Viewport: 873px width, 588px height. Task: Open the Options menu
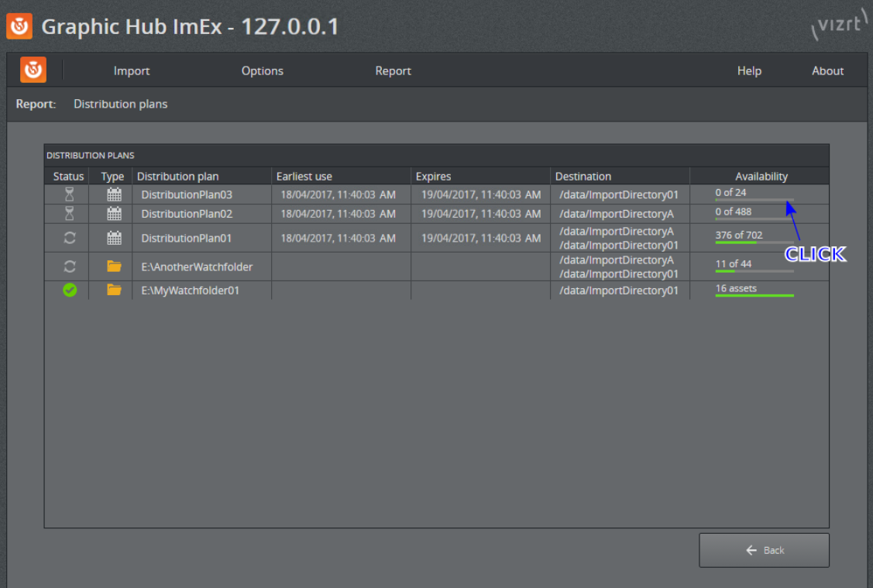(x=263, y=70)
